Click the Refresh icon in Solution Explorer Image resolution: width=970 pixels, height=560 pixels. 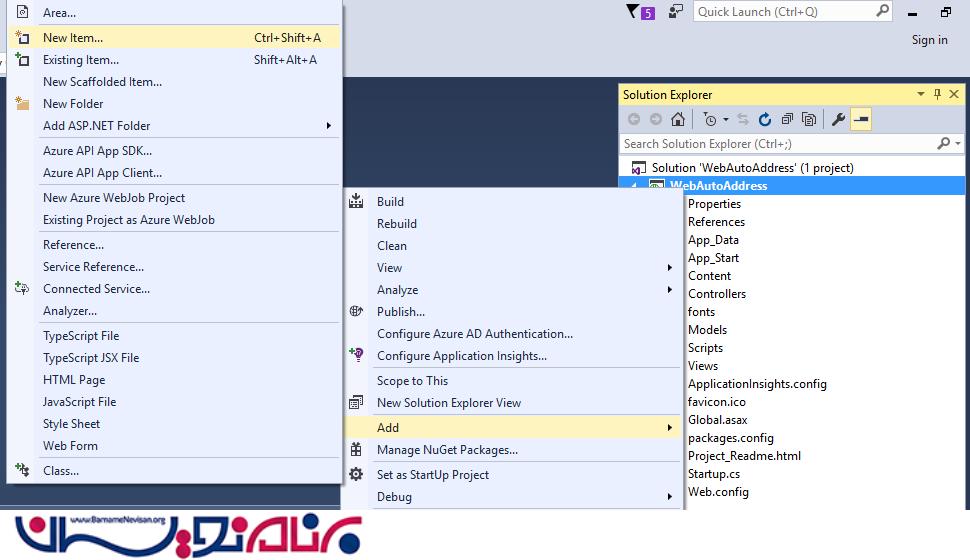[x=765, y=120]
